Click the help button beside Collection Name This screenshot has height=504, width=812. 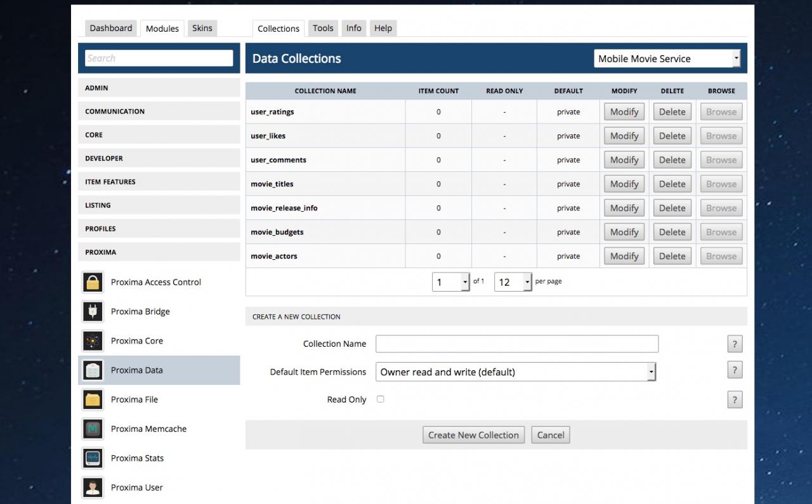point(735,344)
